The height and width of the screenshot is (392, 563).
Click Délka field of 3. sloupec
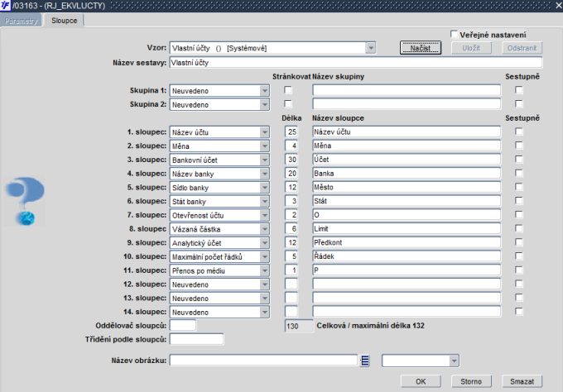tap(291, 160)
